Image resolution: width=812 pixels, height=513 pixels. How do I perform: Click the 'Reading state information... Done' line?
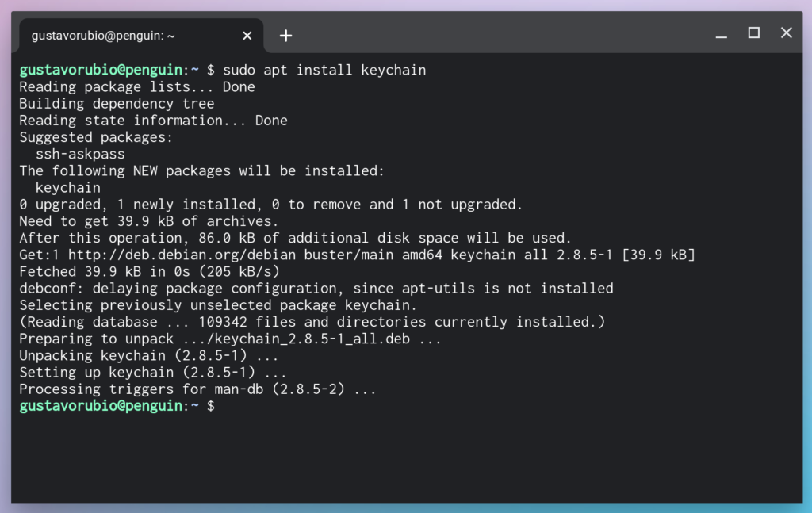(153, 120)
